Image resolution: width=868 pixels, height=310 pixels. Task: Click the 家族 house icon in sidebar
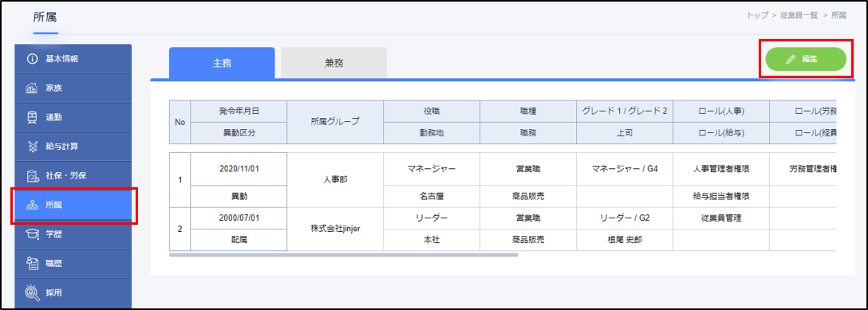(x=32, y=88)
